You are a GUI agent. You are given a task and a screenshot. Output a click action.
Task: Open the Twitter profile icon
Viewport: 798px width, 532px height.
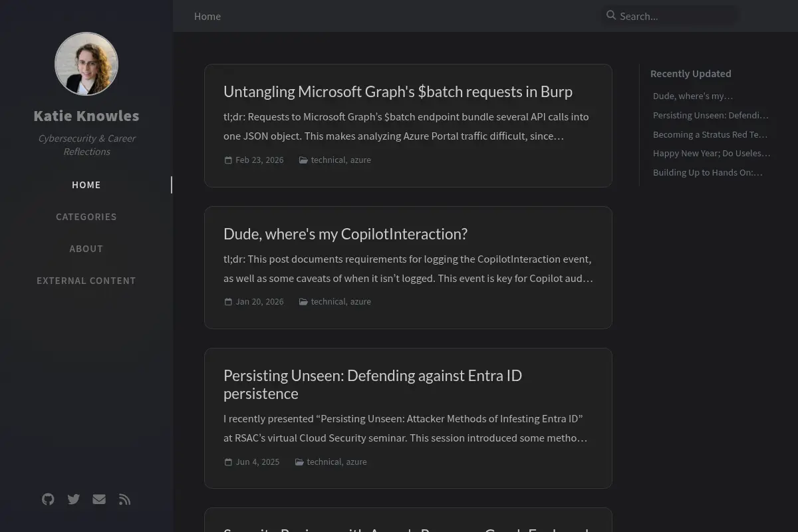[x=74, y=499]
